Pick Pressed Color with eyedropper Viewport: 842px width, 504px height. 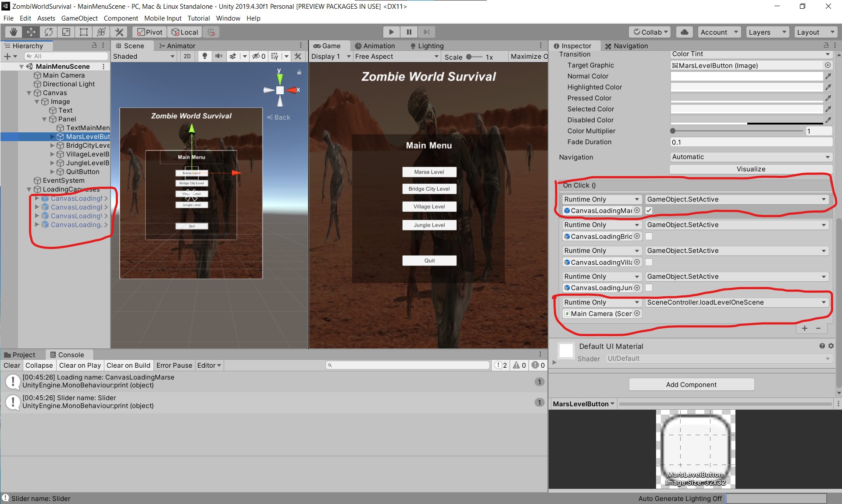pyautogui.click(x=828, y=98)
